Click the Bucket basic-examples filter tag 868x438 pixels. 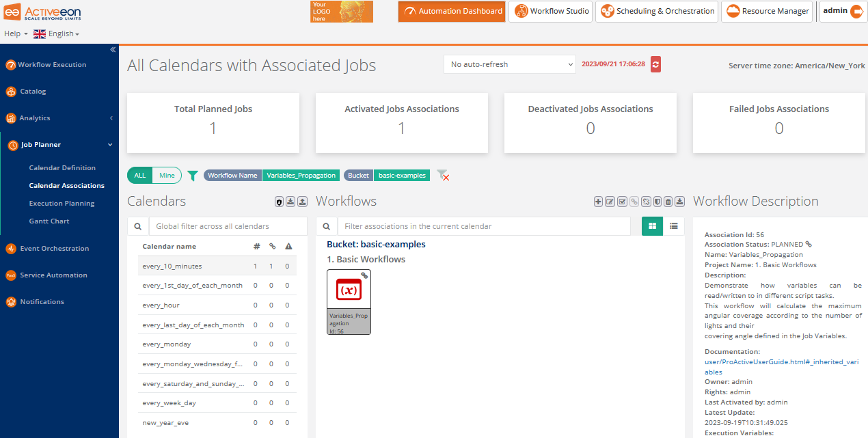(387, 176)
